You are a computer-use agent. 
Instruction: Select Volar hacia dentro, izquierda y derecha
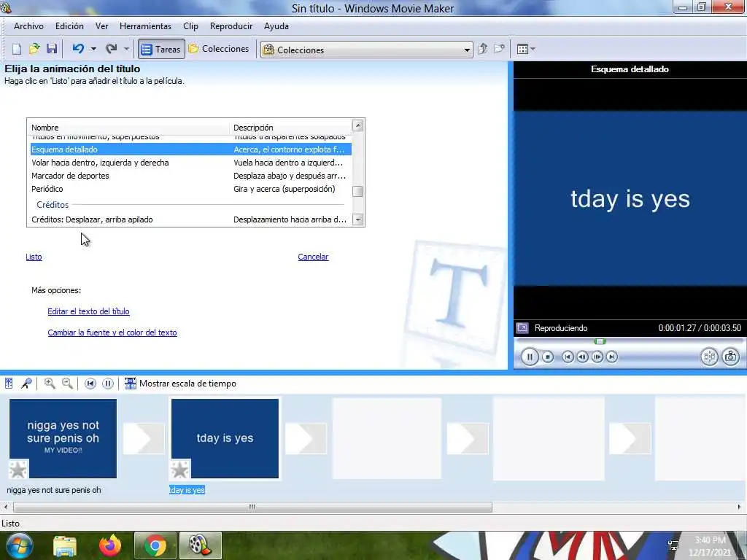coord(190,163)
